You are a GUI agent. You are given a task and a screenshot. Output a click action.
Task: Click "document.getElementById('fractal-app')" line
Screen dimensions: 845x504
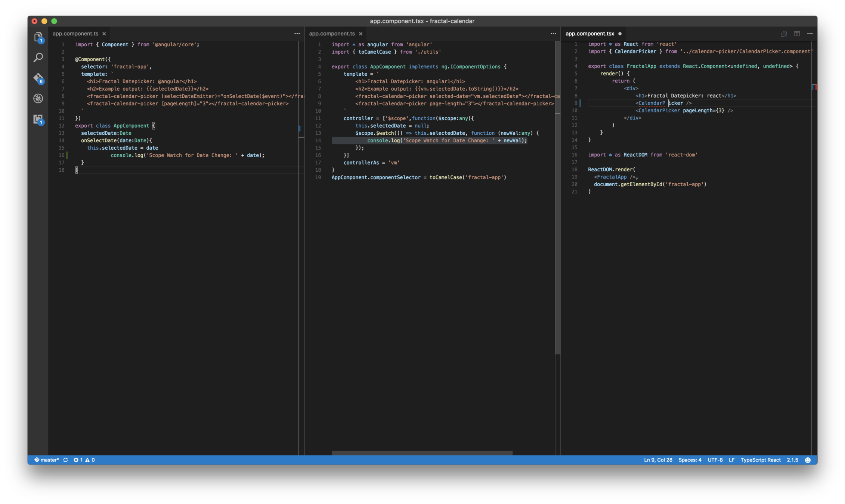coord(650,184)
